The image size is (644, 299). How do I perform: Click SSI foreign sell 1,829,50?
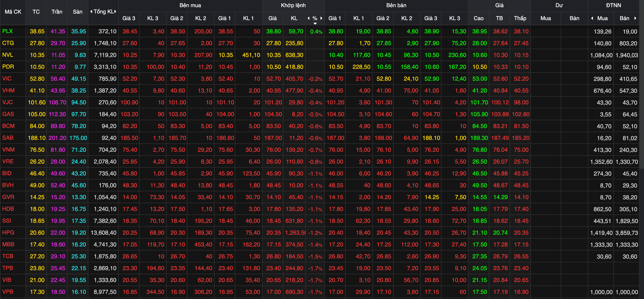627,221
